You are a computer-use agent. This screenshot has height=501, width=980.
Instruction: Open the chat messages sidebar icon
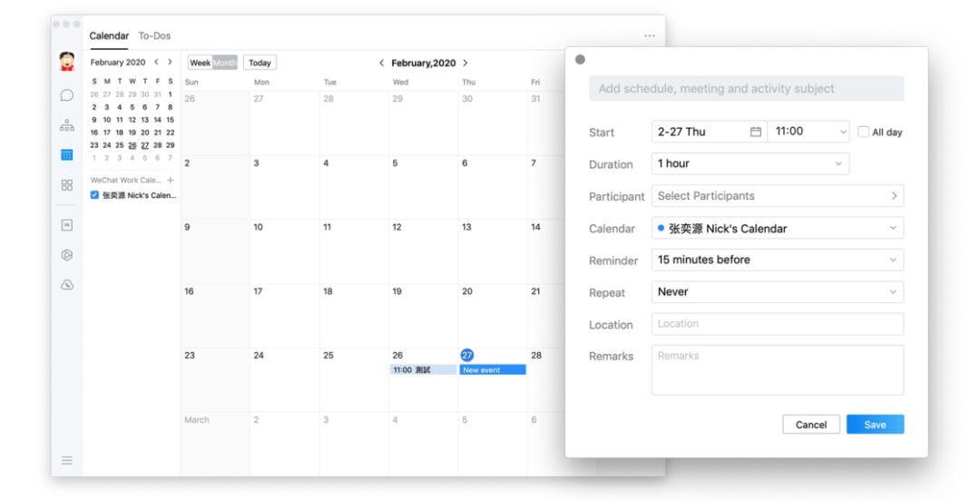point(67,95)
